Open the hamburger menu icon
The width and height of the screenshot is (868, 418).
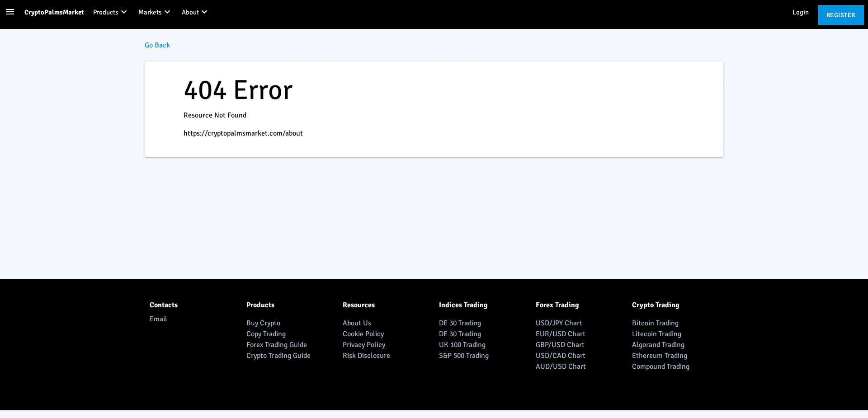pos(10,12)
